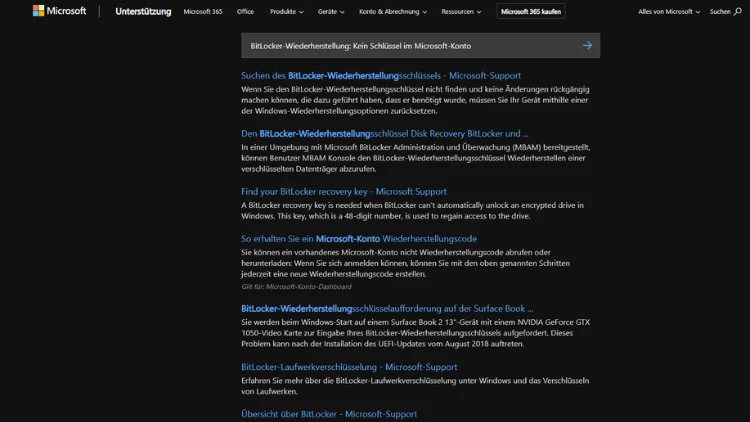Open the Microsoft 365 menu item
Screen dimensions: 750x422
point(203,11)
